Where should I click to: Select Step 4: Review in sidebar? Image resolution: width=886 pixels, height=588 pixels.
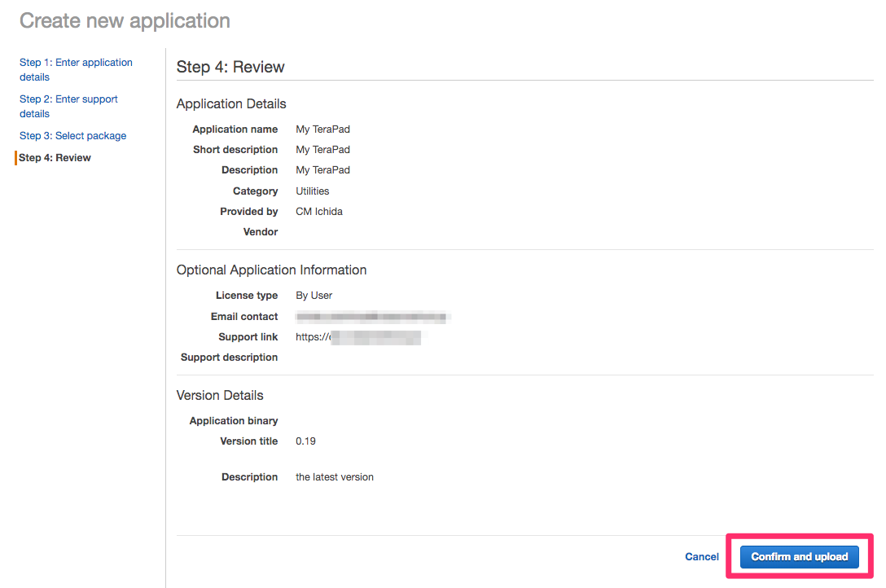(55, 157)
